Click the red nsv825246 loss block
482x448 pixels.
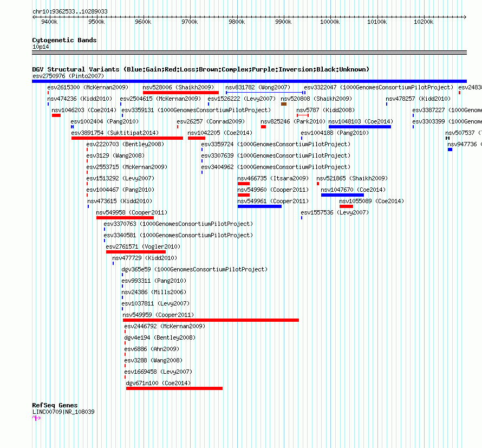(x=263, y=127)
